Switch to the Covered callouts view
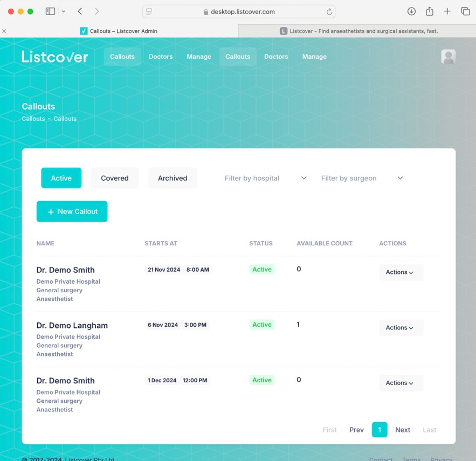 coord(114,177)
